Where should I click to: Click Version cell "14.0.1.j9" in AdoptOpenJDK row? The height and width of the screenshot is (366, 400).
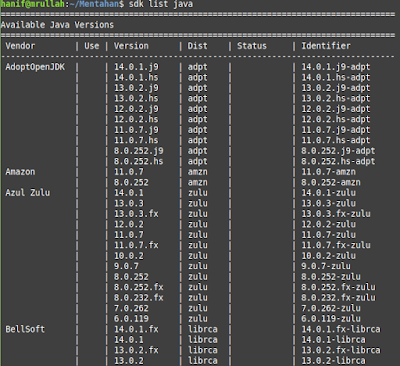coord(136,67)
